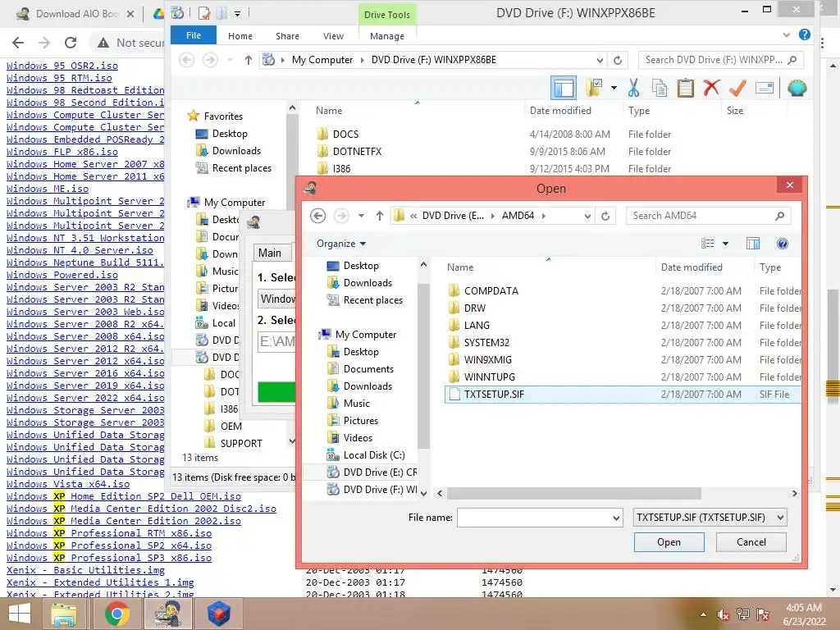This screenshot has width=840, height=630.
Task: Click the Explorer help question mark icon
Action: coord(804,34)
